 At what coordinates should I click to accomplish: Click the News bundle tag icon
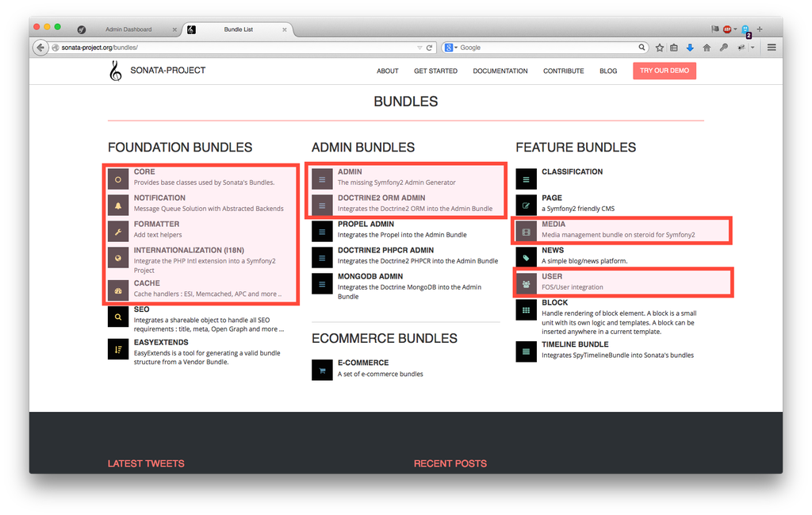(526, 258)
